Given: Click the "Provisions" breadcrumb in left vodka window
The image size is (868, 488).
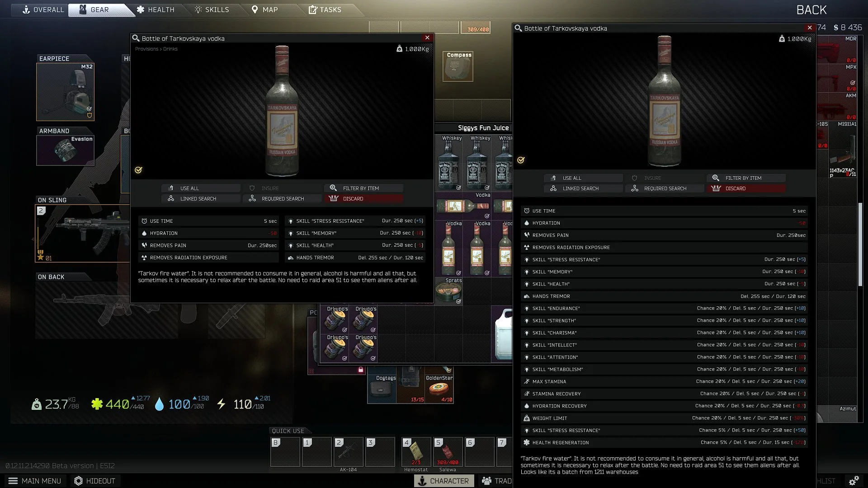Looking at the screenshot, I should pos(146,49).
